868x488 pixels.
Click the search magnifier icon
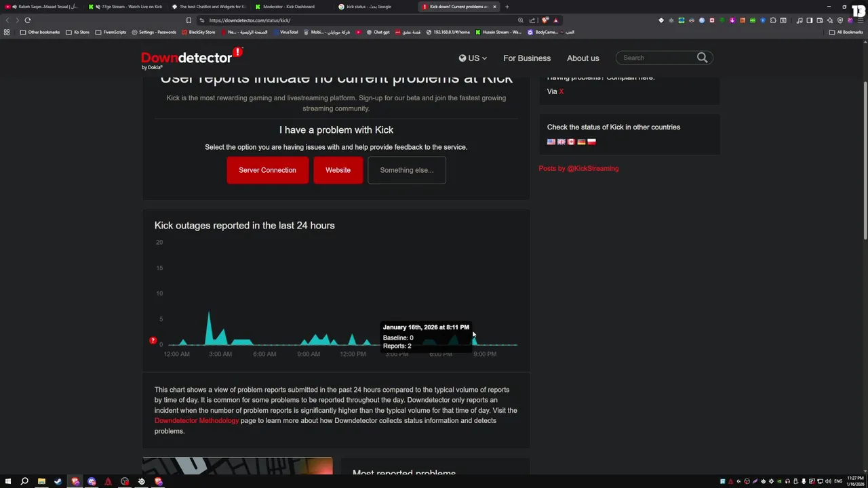(x=702, y=58)
